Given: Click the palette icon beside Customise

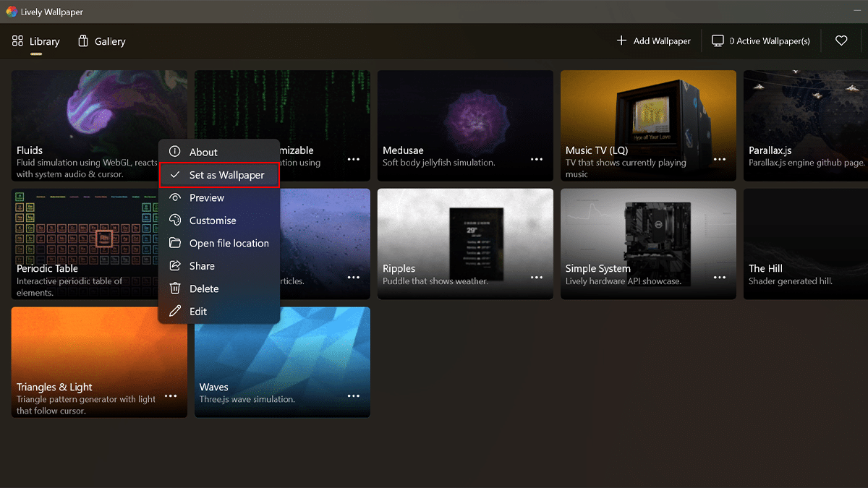Looking at the screenshot, I should [x=174, y=221].
